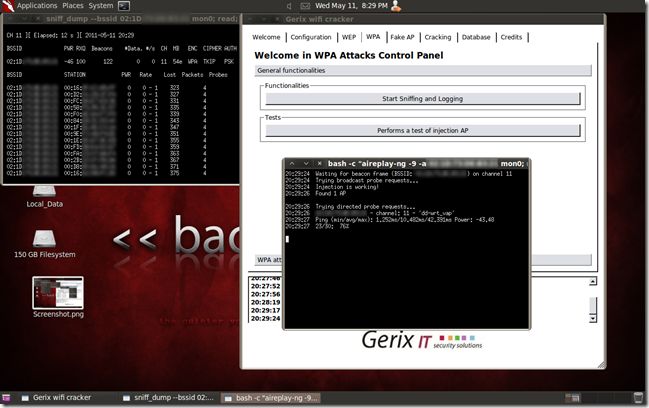This screenshot has width=649, height=408.
Task: Switch to the Cracking tab
Action: [x=438, y=37]
